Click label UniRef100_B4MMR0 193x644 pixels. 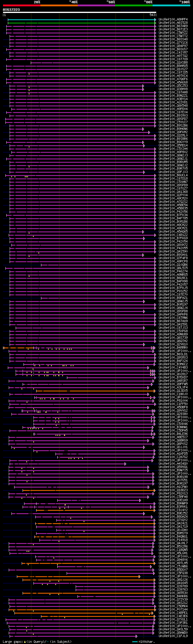(x=173, y=348)
